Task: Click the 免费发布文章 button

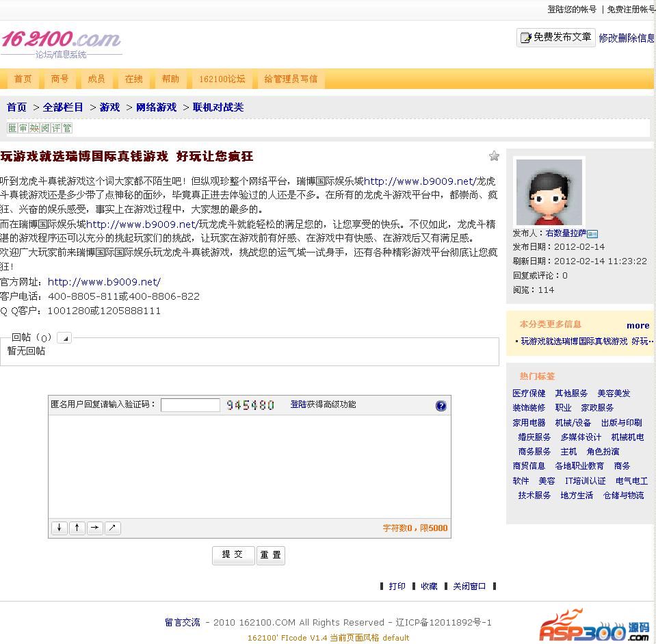Action: 555,38
